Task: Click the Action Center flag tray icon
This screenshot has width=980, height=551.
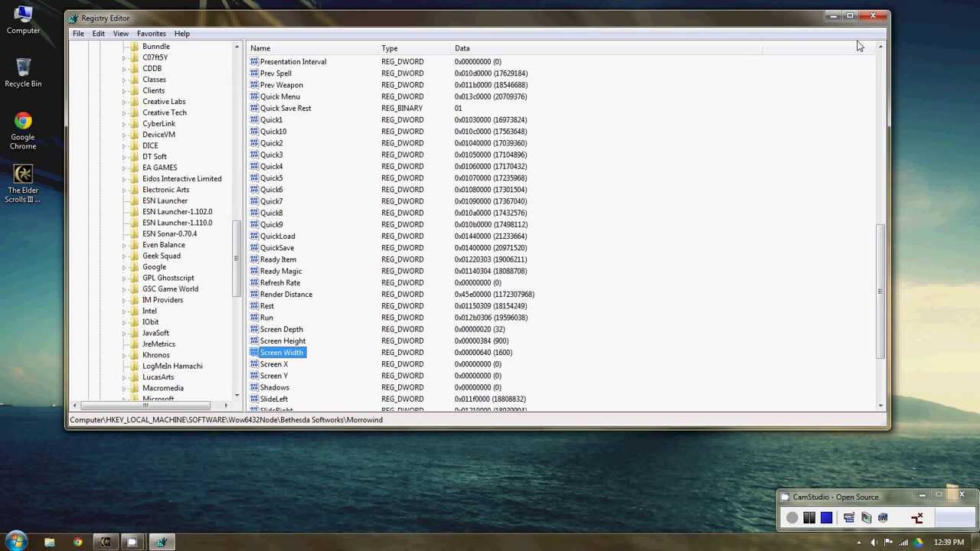Action: (x=889, y=543)
